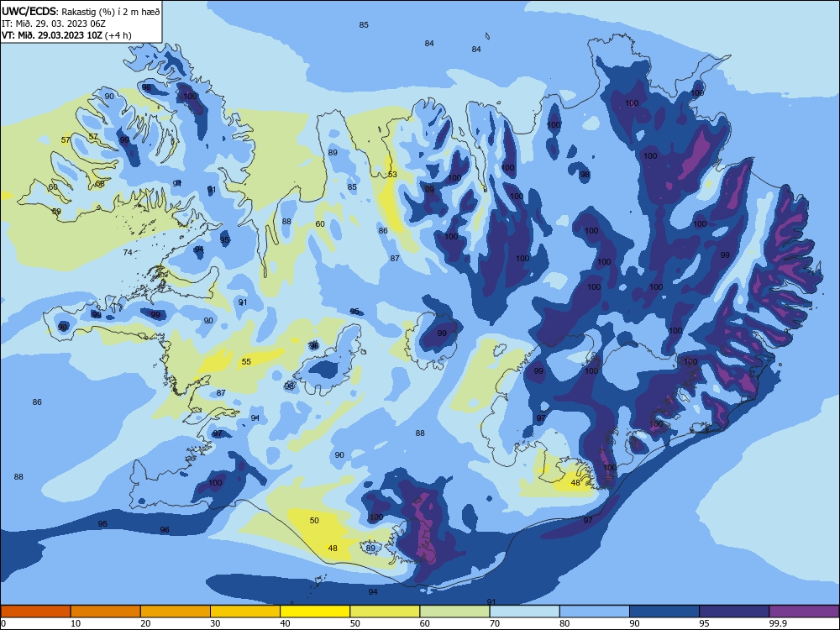Choose the 70–80 pale blue legend swatch
The height and width of the screenshot is (630, 840).
pyautogui.click(x=524, y=612)
